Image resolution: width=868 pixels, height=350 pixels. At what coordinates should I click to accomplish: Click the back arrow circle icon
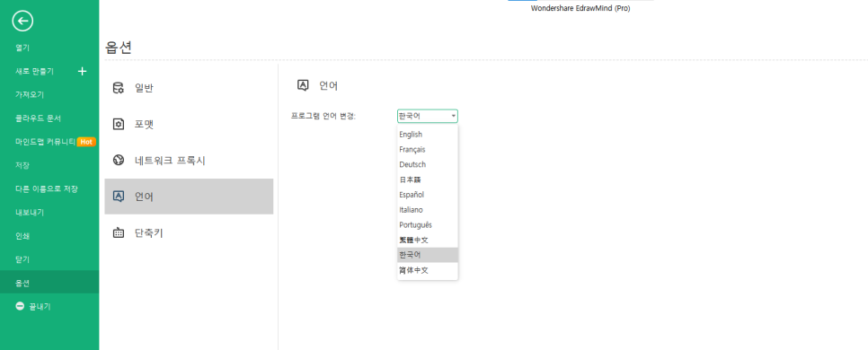[x=22, y=21]
